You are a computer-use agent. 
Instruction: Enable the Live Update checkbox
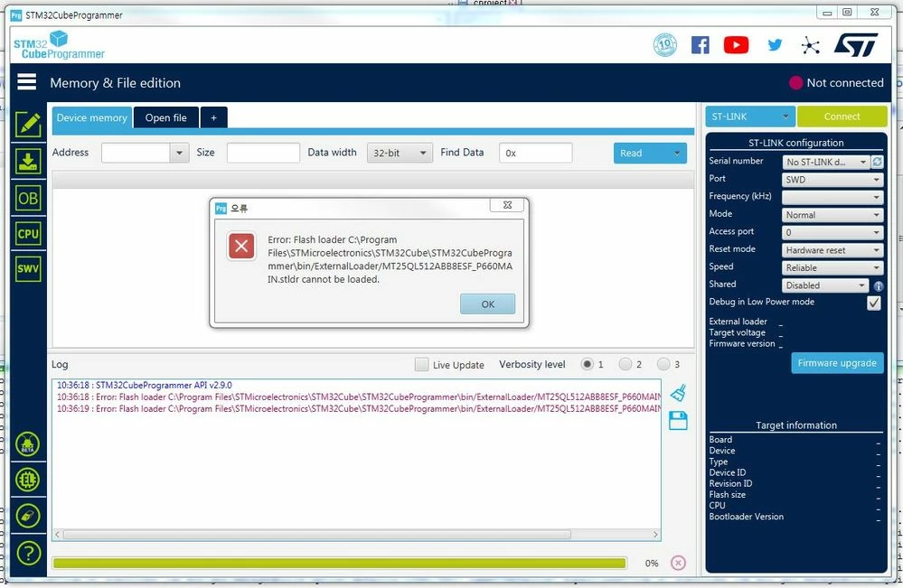(421, 364)
